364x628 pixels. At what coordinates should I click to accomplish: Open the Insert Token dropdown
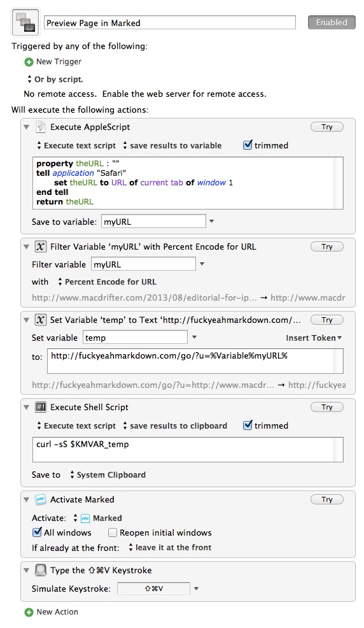coord(314,338)
